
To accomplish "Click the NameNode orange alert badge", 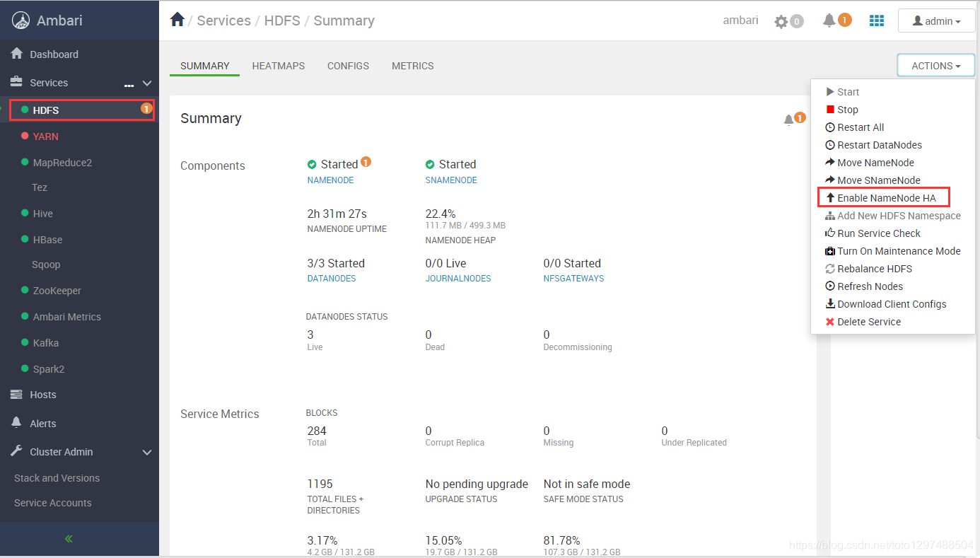I will pyautogui.click(x=366, y=162).
